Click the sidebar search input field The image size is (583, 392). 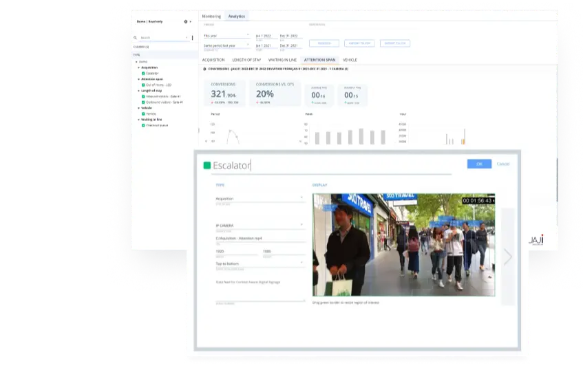(x=164, y=38)
